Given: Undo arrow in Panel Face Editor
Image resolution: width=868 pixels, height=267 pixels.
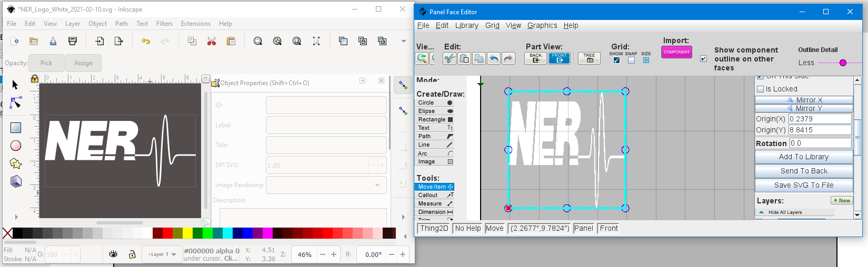Looking at the screenshot, I should 494,58.
